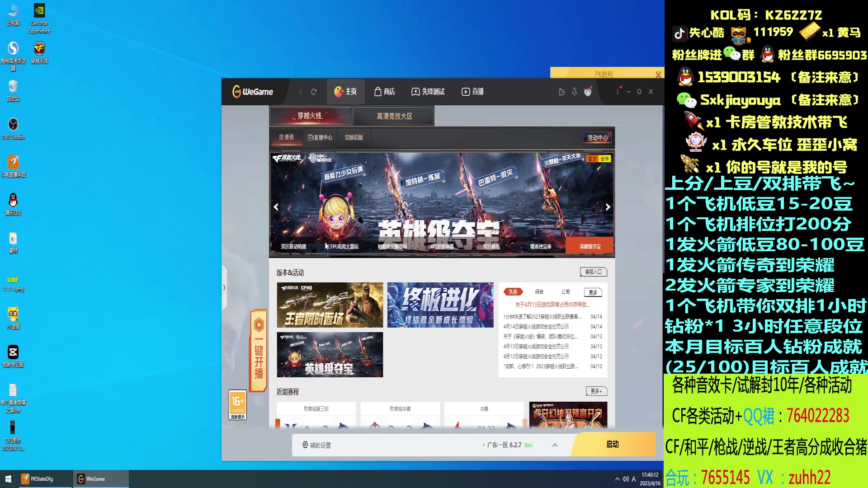Screen dimensions: 868x488
Task: Select the 英雄级夺宝 banner item
Action: [x=590, y=247]
